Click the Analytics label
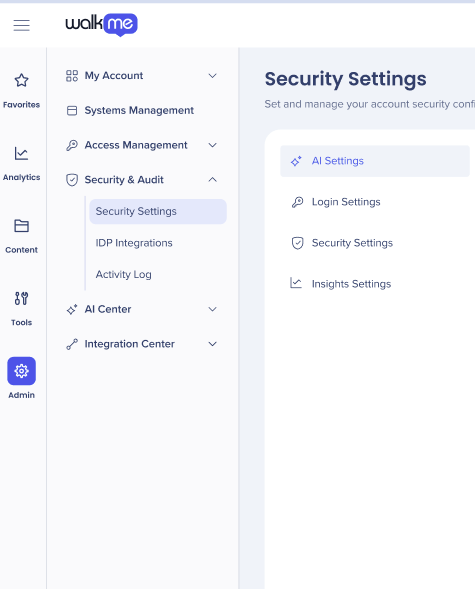 tap(21, 177)
